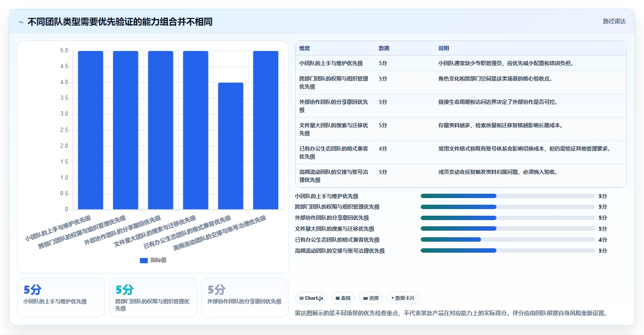Click table cell 高频流动团队的交接与账号治理优先级

click(333, 176)
